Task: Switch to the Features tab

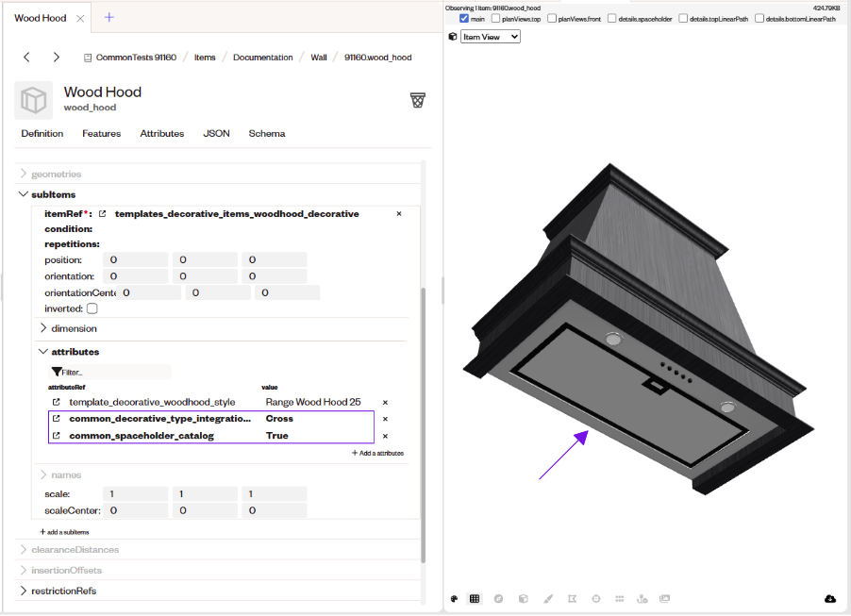Action: 102,134
